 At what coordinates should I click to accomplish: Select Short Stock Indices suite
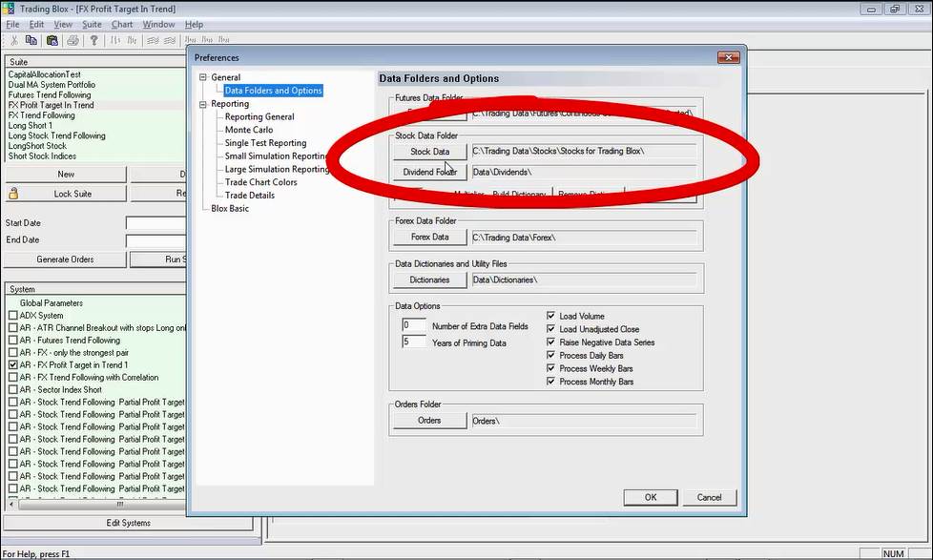[42, 156]
